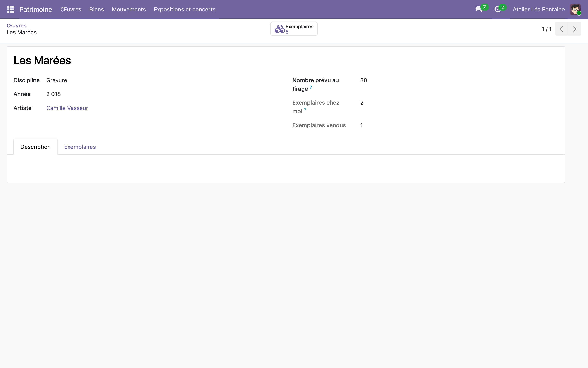The height and width of the screenshot is (368, 588).
Task: Go to previous record arrow
Action: [x=561, y=29]
